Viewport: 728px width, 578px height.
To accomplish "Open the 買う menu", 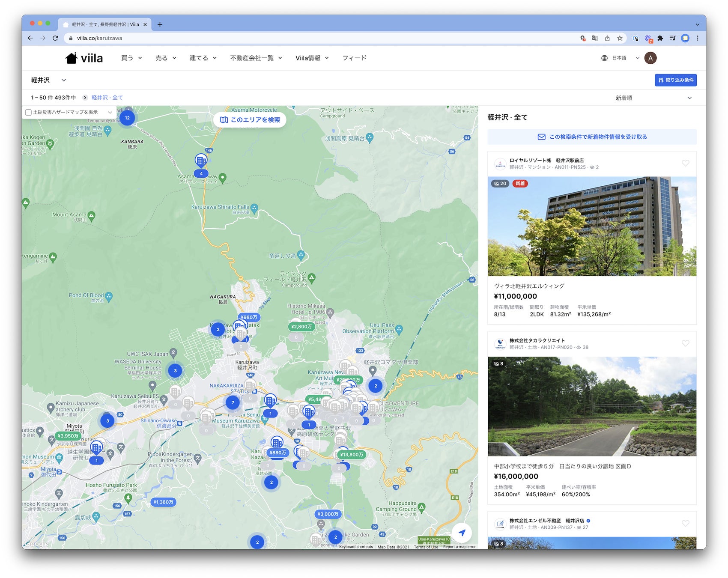I will click(x=131, y=58).
